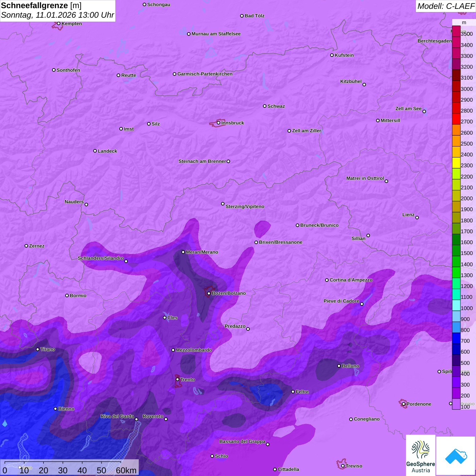
Task: Click the Cortina d'Ampezzo marker dot
Action: 327,280
